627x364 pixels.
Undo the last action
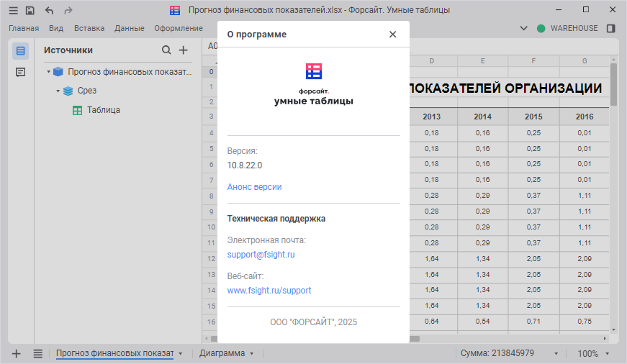coord(49,10)
